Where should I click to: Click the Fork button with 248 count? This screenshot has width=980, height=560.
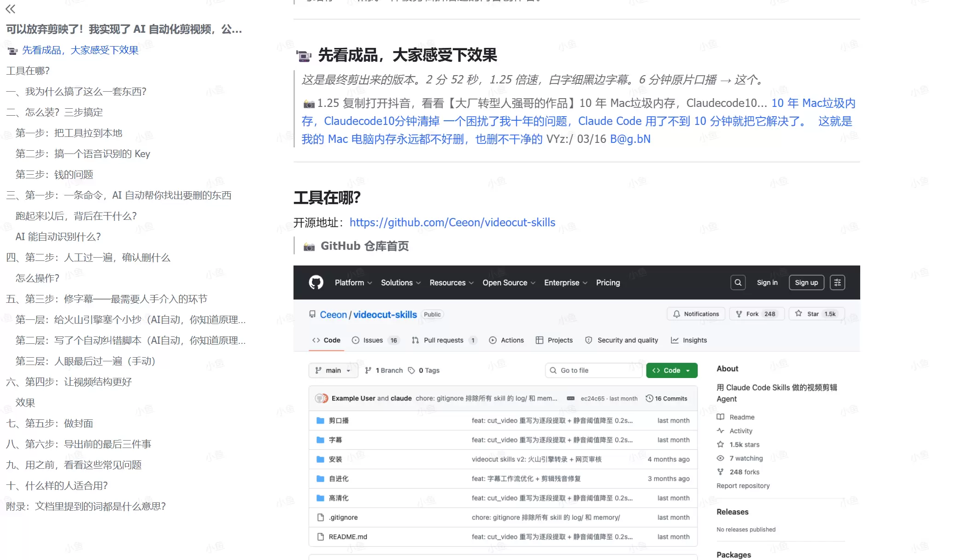coord(757,314)
